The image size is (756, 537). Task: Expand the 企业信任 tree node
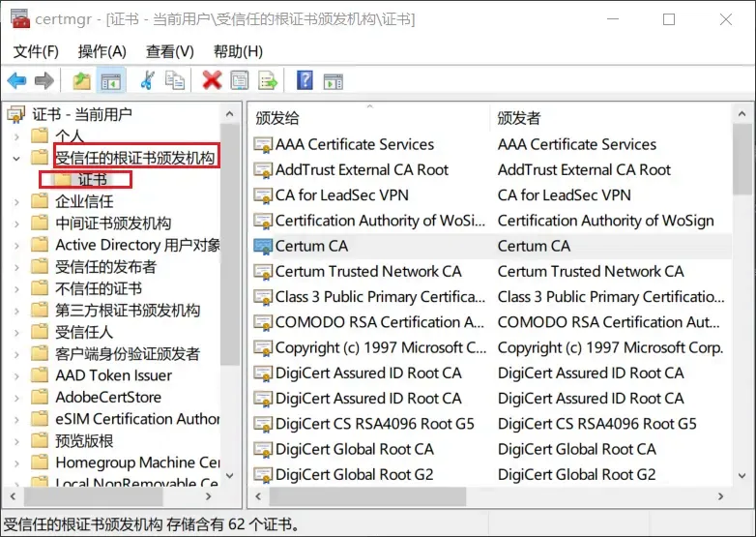tap(16, 201)
